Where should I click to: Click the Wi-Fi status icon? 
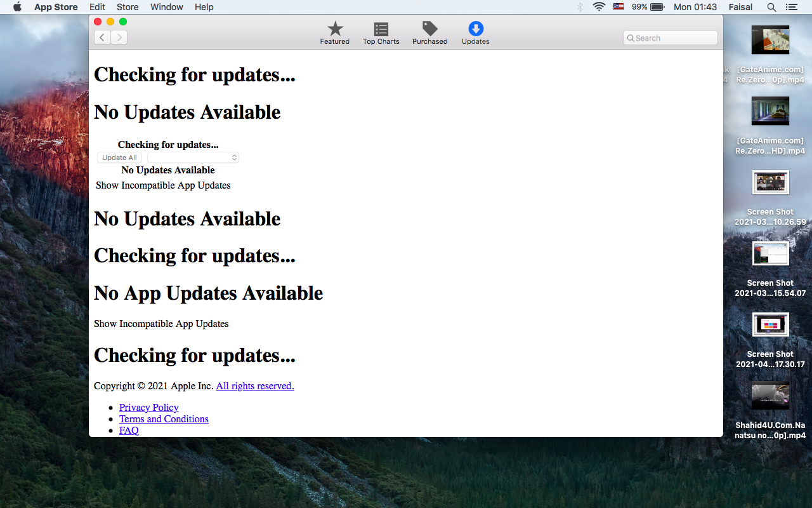[599, 7]
